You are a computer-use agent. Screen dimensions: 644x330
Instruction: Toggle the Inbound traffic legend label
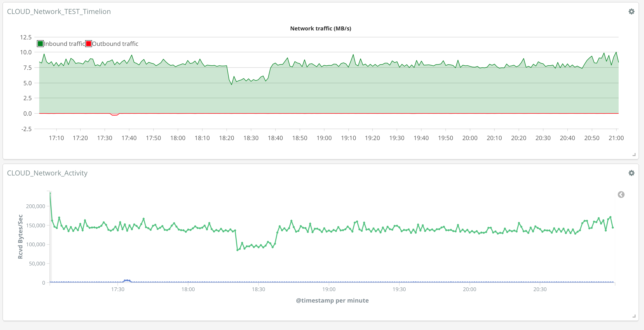[x=64, y=44]
